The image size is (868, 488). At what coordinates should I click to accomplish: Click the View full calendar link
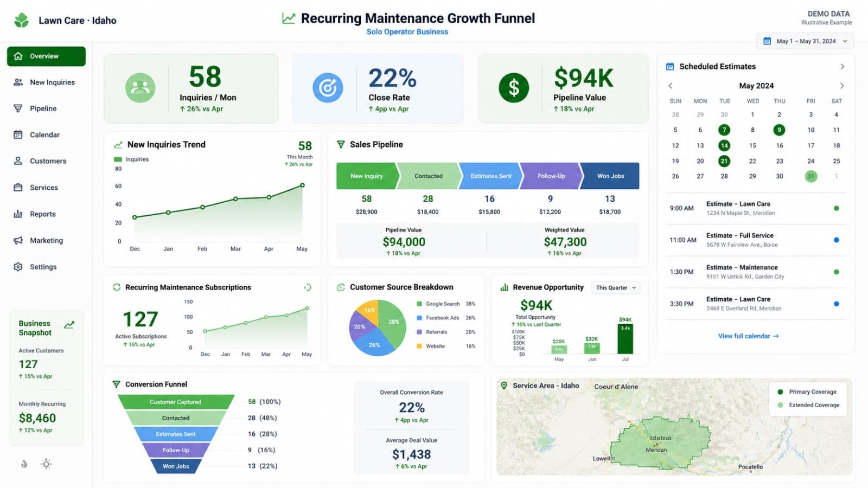point(749,336)
